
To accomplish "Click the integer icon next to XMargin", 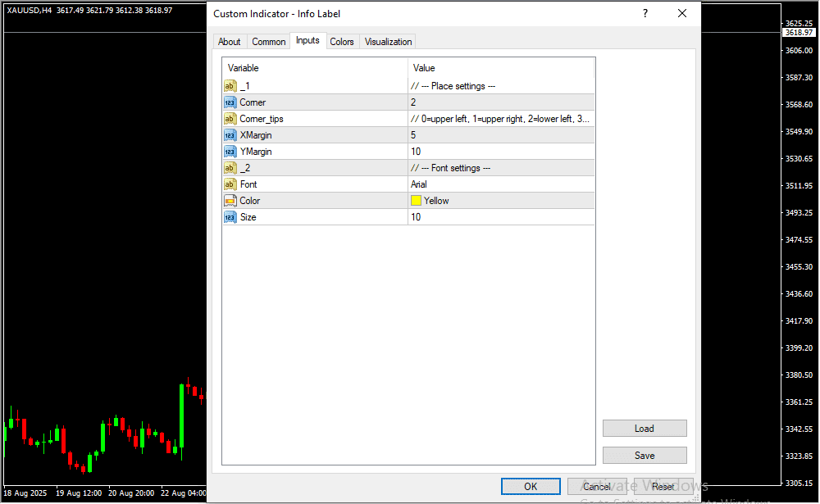I will 230,135.
